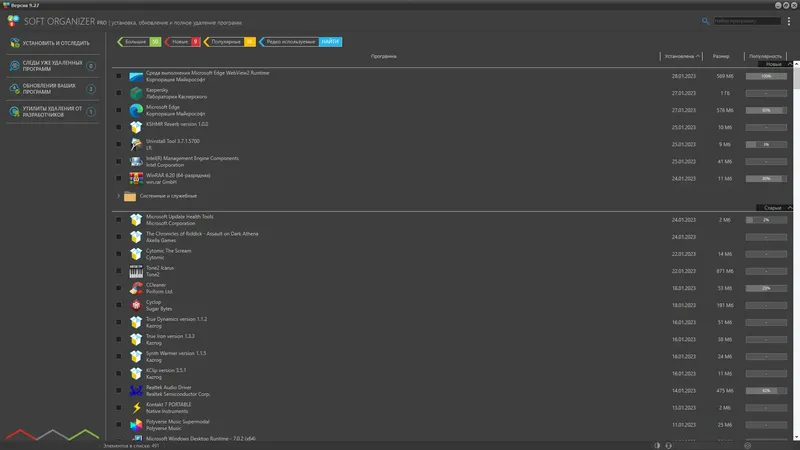Open the three-dot main menu
The width and height of the screenshot is (800, 450).
click(x=789, y=21)
